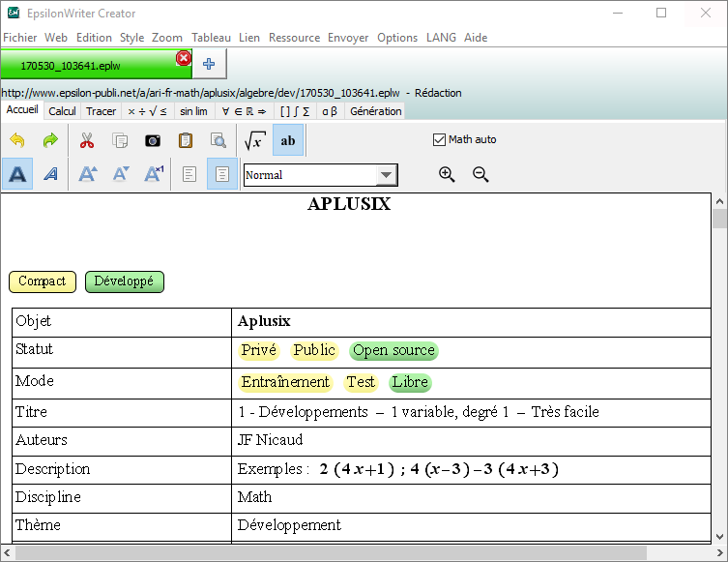The width and height of the screenshot is (728, 562).
Task: Switch to the Tracer tab
Action: (x=102, y=111)
